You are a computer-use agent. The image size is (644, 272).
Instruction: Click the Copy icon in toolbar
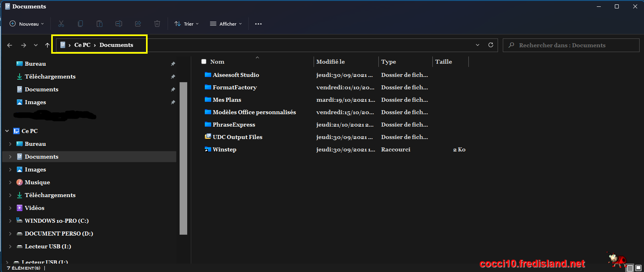click(80, 24)
